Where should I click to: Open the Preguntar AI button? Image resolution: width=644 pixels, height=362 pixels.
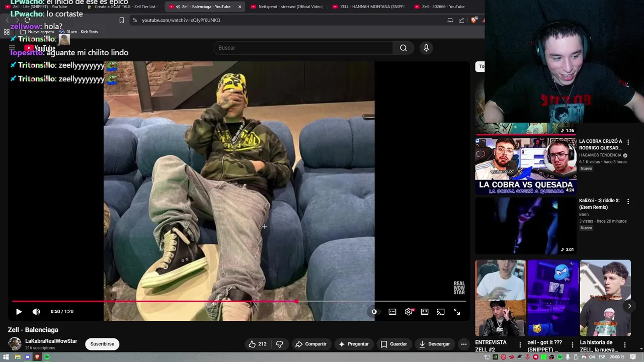click(x=354, y=344)
